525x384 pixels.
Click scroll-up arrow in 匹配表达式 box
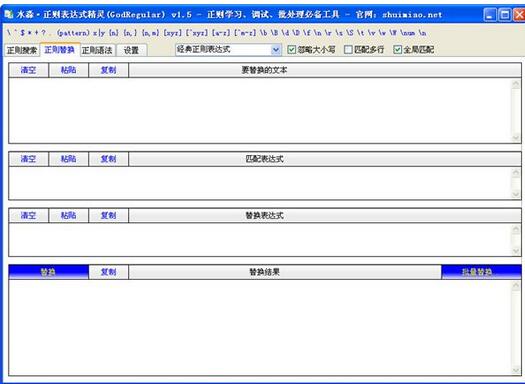coord(516,172)
